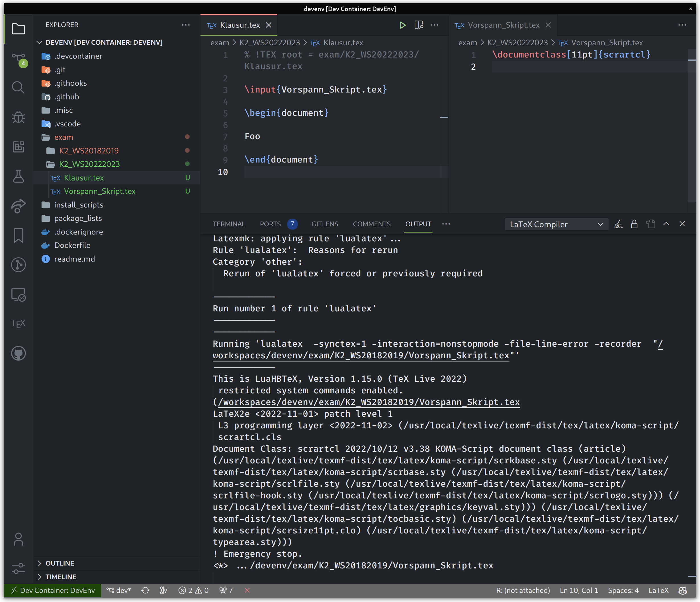Open the Manage settings gear
This screenshot has width=700, height=602.
[18, 568]
